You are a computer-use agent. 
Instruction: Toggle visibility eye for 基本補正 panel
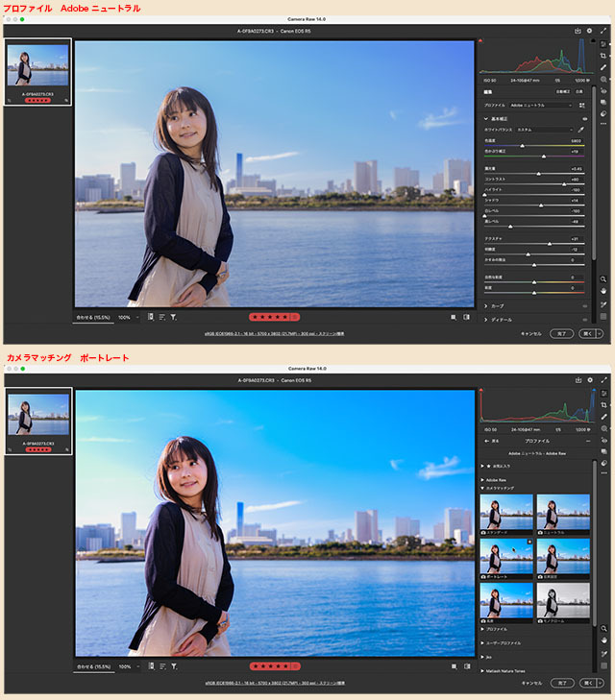(584, 117)
